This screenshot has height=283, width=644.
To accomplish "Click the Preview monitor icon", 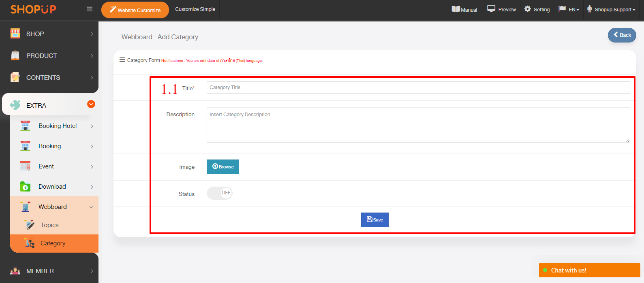I will [491, 9].
